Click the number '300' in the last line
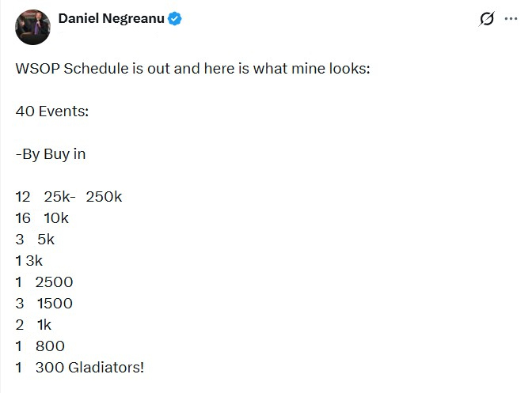 tap(49, 368)
